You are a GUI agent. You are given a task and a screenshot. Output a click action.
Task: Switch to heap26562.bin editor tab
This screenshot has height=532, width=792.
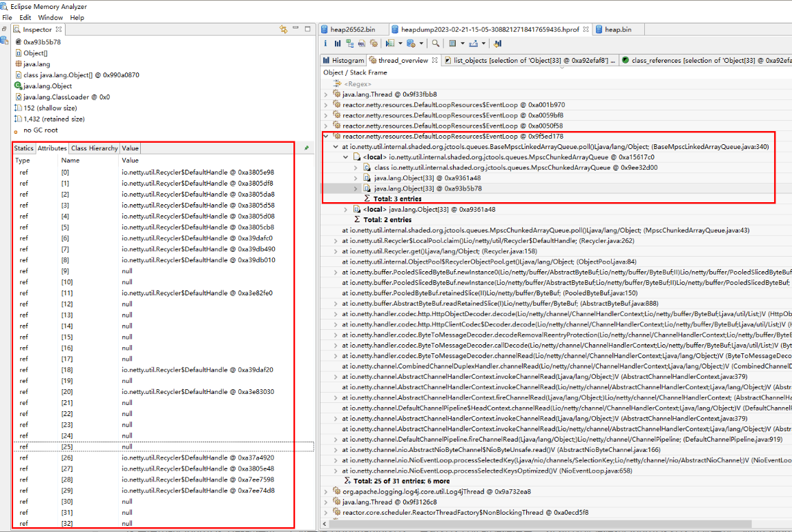pos(353,29)
